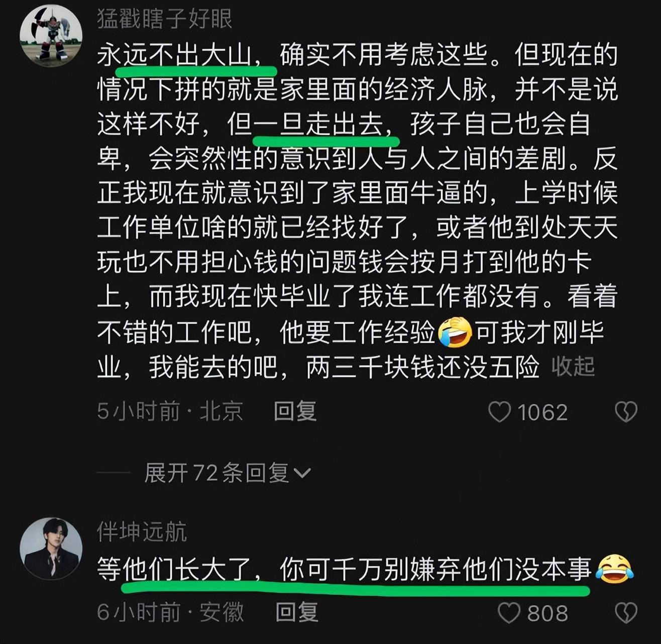Expand 展开72条回复 replies
This screenshot has height=644, width=661.
tap(227, 473)
